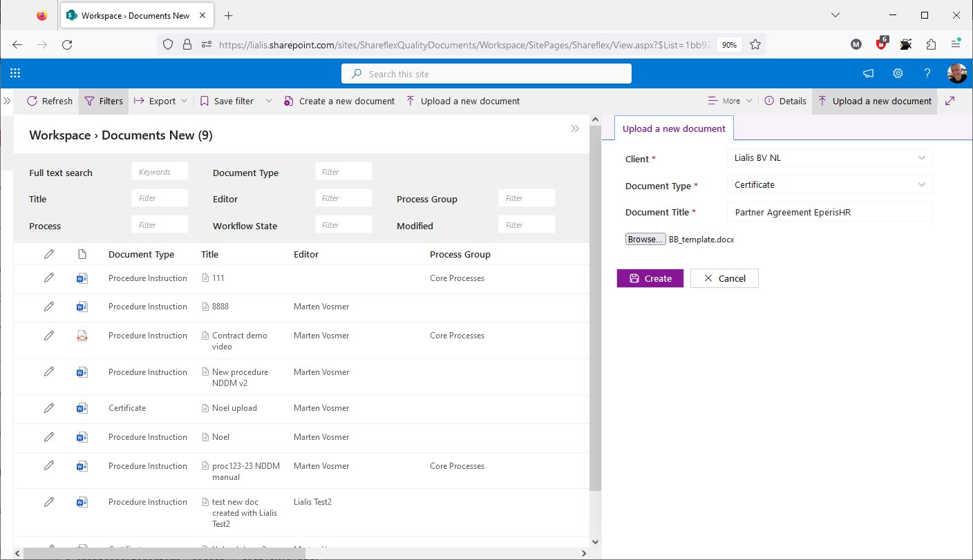Open the Client dropdown
The image size is (973, 560).
tap(829, 158)
